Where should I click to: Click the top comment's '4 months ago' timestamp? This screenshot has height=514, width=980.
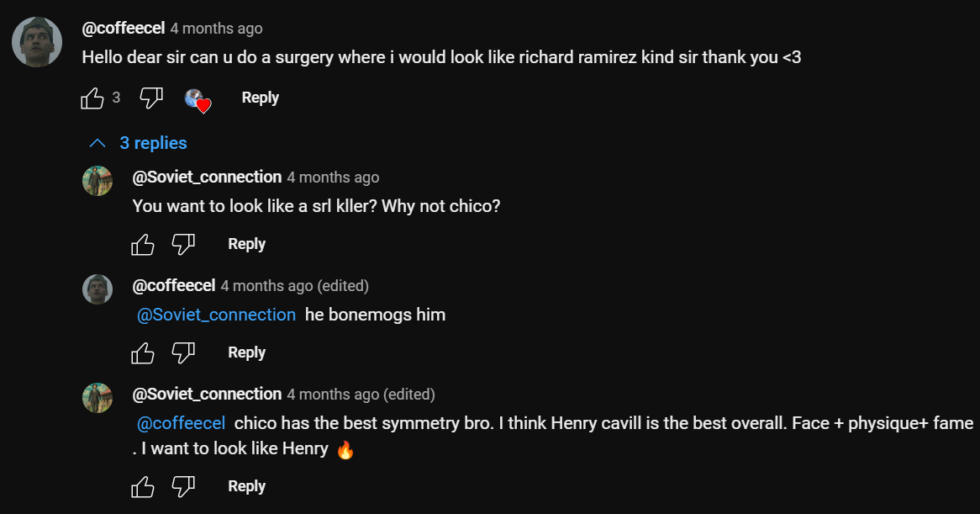tap(216, 29)
